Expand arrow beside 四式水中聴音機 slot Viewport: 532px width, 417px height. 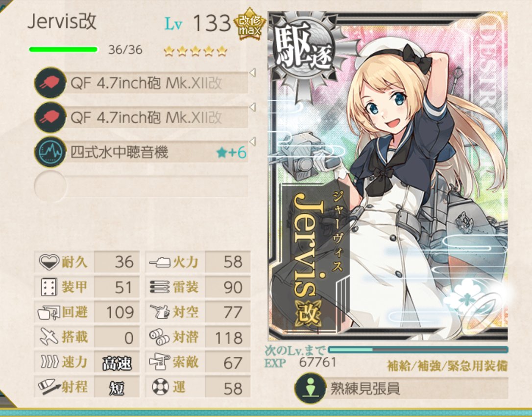click(252, 141)
